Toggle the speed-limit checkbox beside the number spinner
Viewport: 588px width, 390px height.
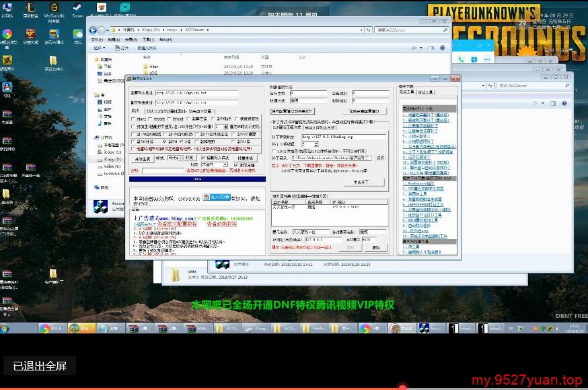(133, 127)
